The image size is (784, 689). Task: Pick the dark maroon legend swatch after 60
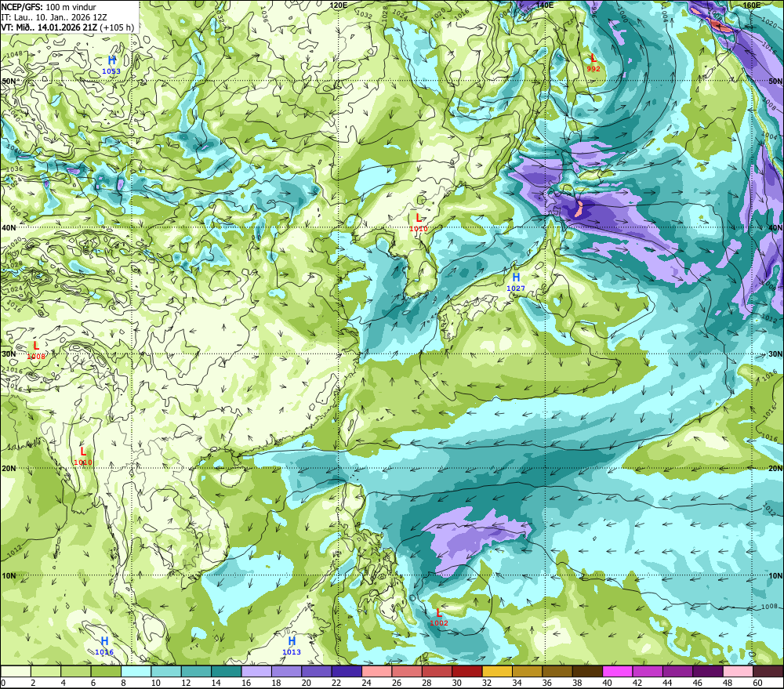[x=768, y=671]
